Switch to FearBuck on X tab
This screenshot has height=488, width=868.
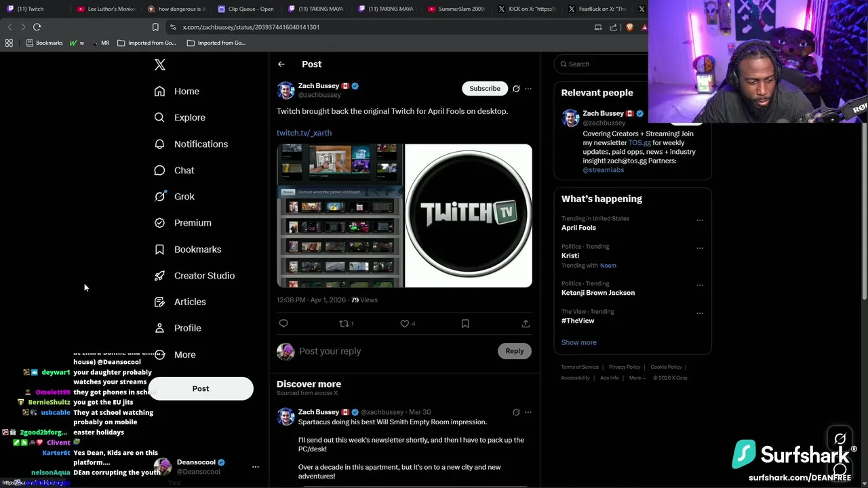[x=597, y=9]
